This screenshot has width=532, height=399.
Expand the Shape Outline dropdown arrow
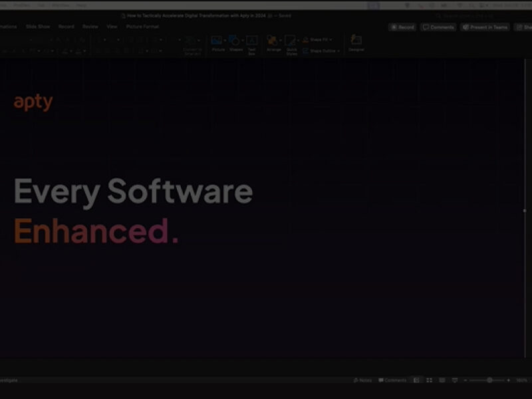click(338, 51)
